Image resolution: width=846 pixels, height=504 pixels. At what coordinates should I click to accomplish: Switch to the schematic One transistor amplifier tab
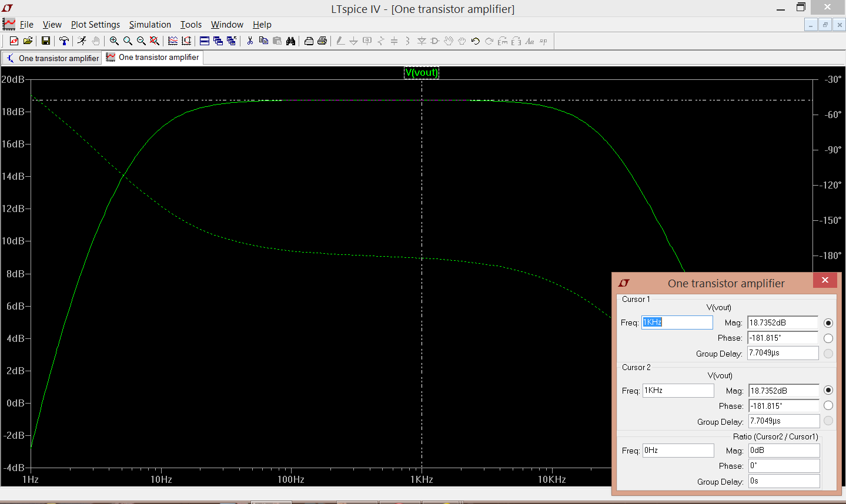coord(52,58)
